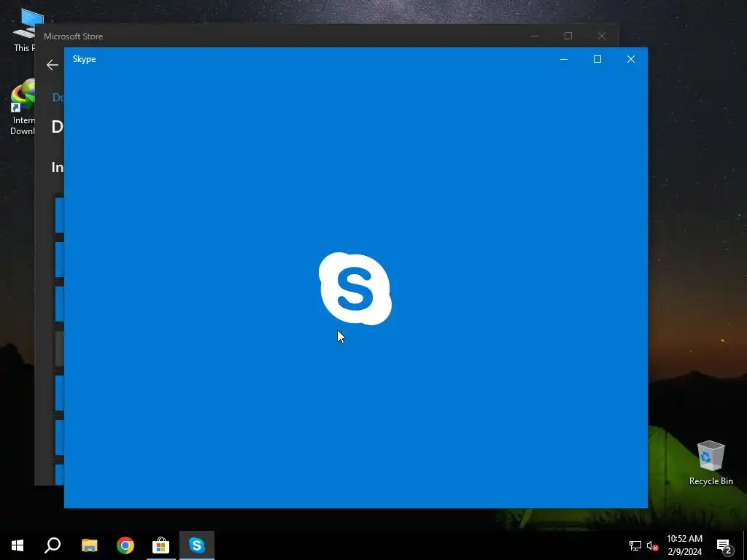Click the Skype logo on the splash screen
The image size is (747, 560).
click(355, 289)
